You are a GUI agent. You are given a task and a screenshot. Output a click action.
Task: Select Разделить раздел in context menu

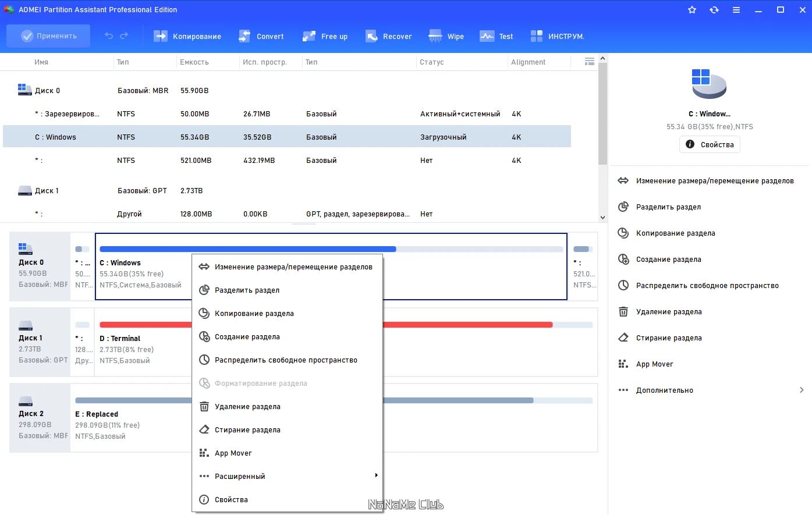pyautogui.click(x=287, y=290)
